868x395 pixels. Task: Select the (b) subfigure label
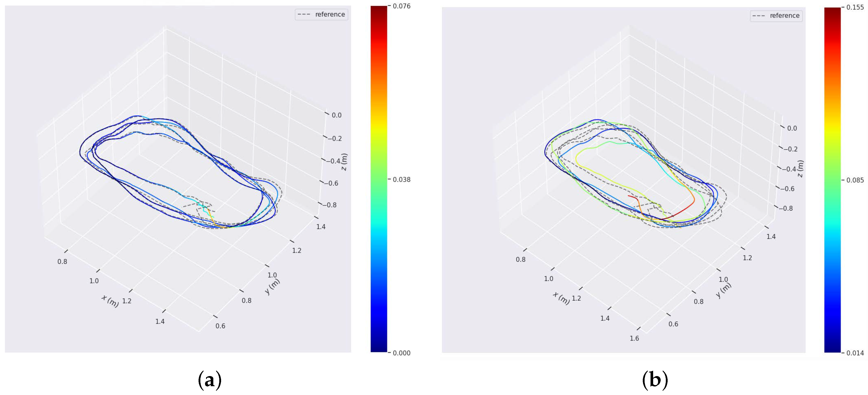pyautogui.click(x=655, y=380)
